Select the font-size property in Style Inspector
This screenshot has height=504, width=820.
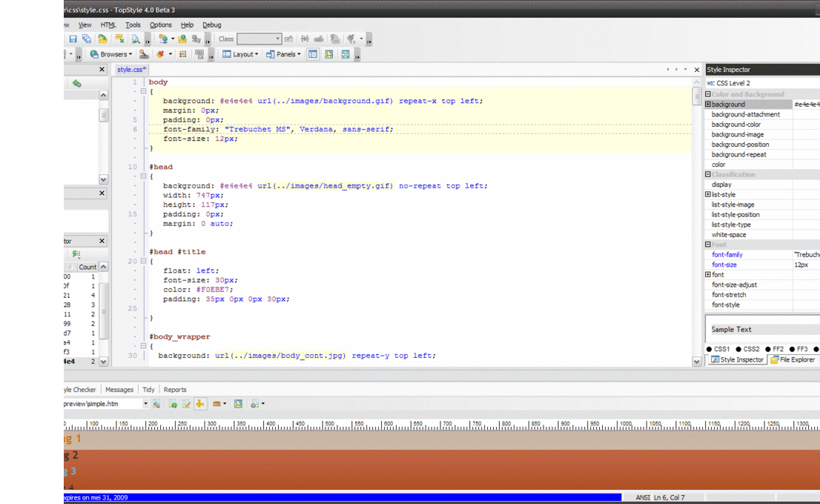tap(724, 265)
